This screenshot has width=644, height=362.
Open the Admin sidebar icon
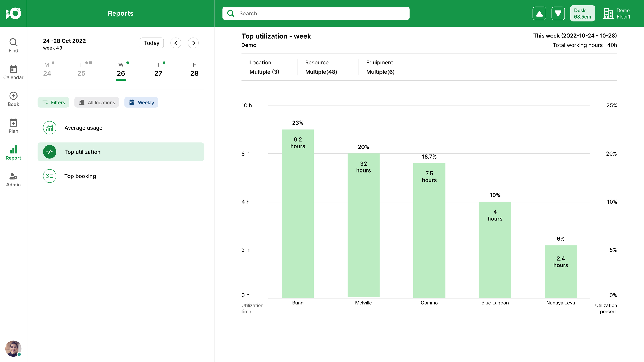pyautogui.click(x=13, y=180)
